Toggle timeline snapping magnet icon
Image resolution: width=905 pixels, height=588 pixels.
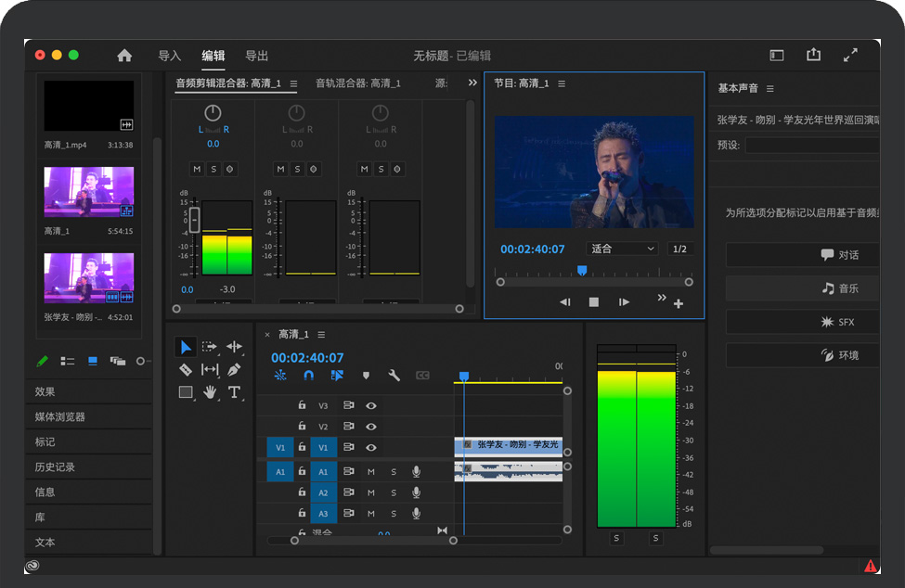pyautogui.click(x=308, y=376)
